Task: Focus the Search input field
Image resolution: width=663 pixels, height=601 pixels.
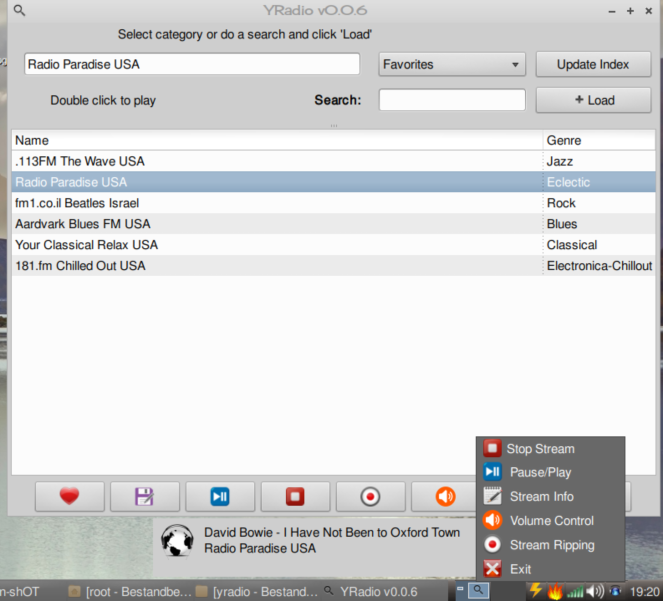Action: tap(452, 100)
